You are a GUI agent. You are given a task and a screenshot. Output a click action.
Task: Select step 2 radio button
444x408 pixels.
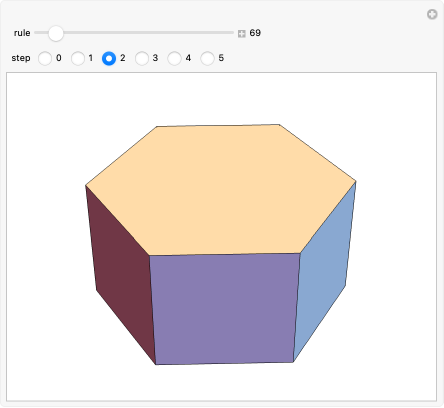[109, 58]
